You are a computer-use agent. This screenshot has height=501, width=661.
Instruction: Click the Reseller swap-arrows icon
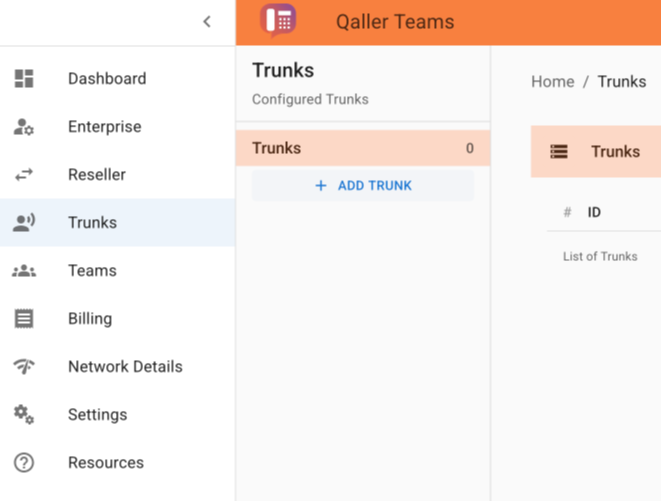point(24,175)
